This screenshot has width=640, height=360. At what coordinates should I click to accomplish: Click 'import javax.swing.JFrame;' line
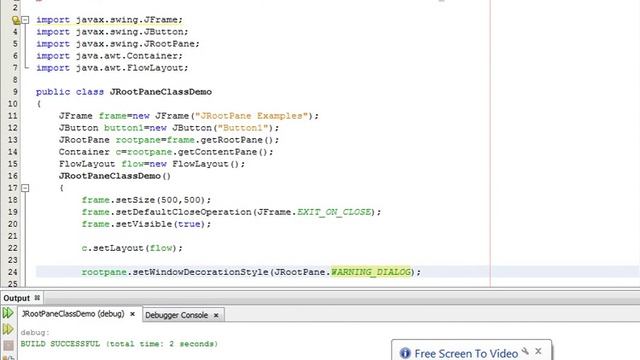pos(109,20)
